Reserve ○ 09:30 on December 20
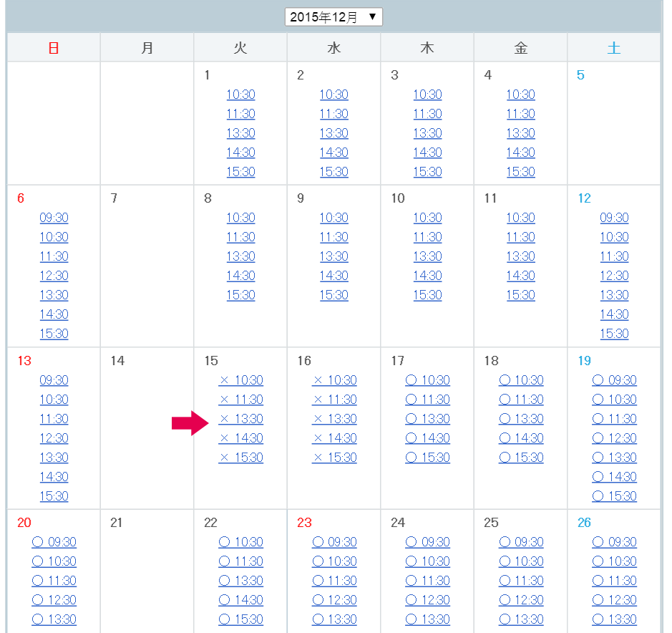 click(x=54, y=541)
